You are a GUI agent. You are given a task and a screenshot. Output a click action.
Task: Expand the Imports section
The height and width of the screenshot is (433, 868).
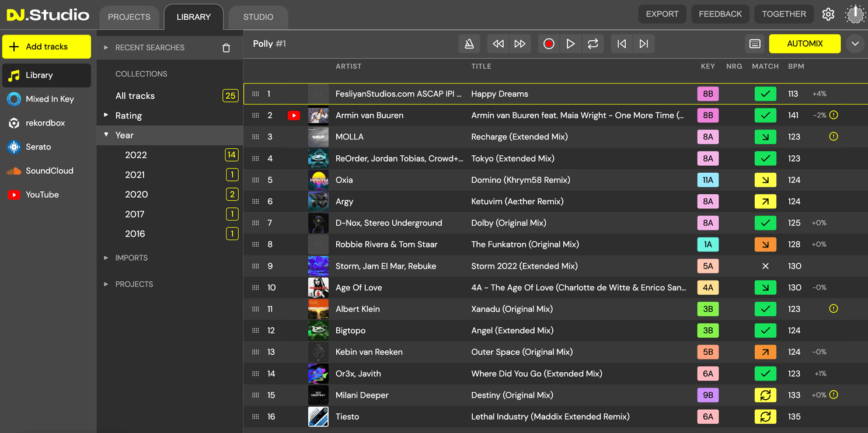[106, 258]
